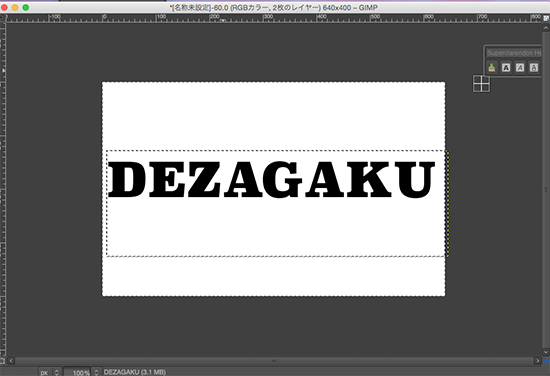The width and height of the screenshot is (550, 376).
Task: Open the zoom level dropdown arrows
Action: (x=96, y=372)
